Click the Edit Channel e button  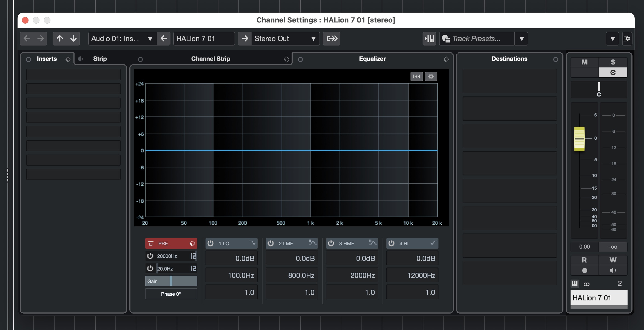pyautogui.click(x=613, y=72)
